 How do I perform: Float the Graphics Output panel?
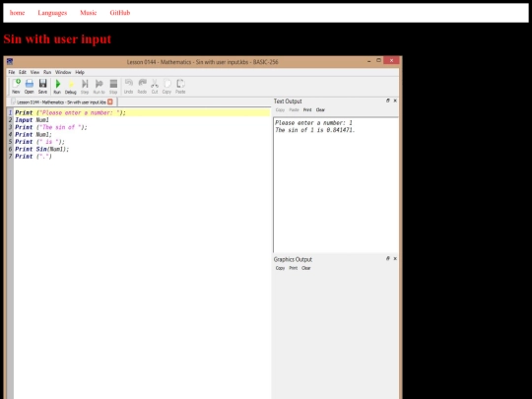click(388, 258)
